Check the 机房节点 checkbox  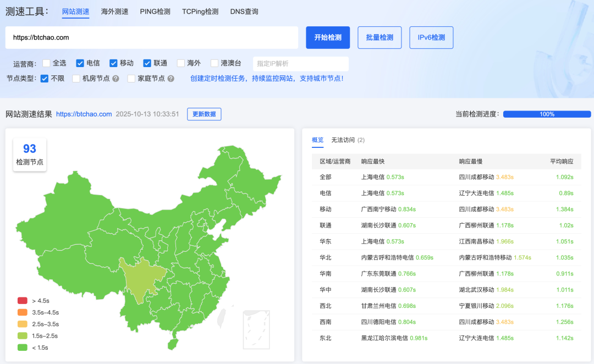click(x=76, y=79)
